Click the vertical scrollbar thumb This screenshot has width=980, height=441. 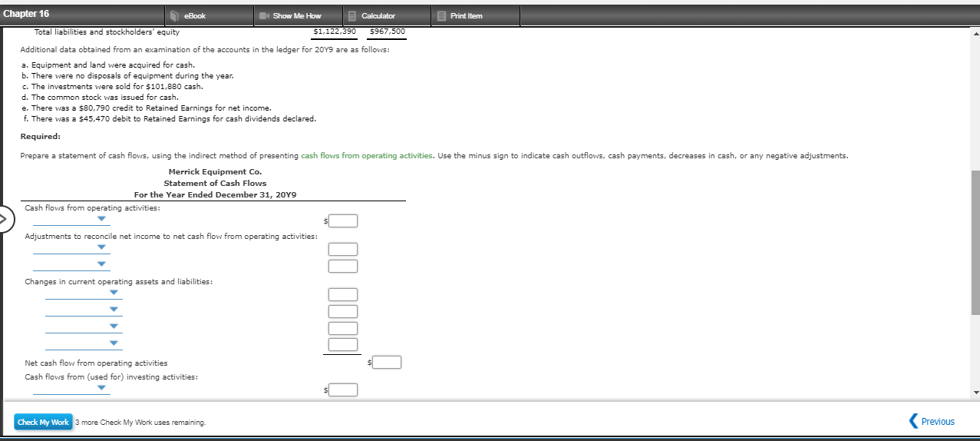975,242
